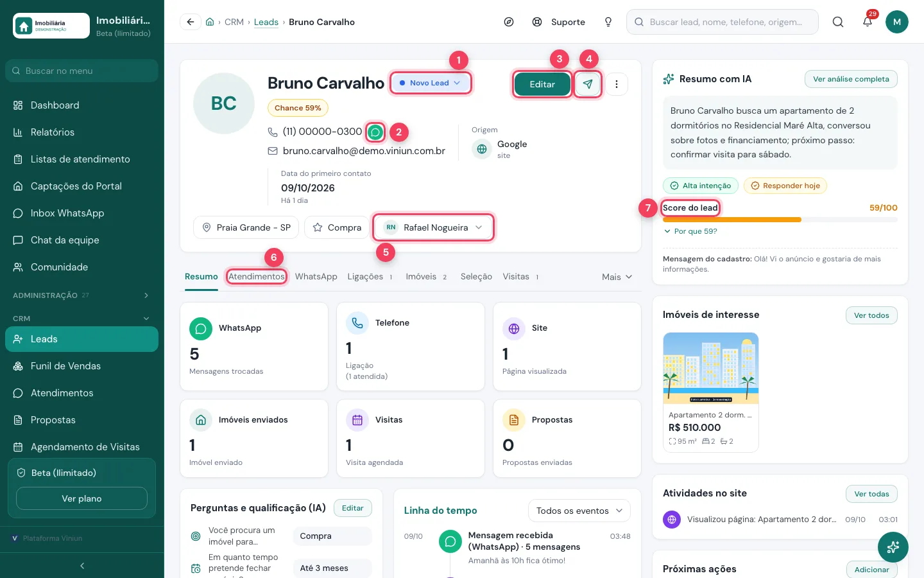Expand the ADMINISTRAÇÃO sidebar section
This screenshot has width=924, height=578.
click(x=82, y=295)
